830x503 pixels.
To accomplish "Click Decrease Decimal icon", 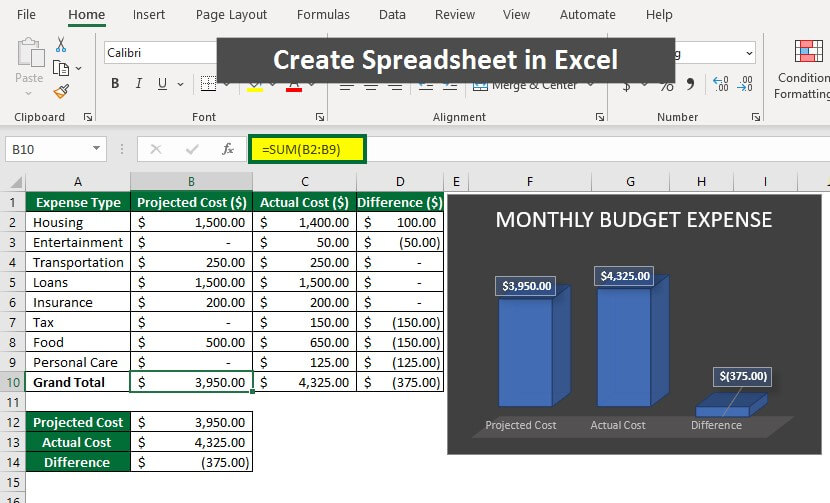I will tap(745, 84).
